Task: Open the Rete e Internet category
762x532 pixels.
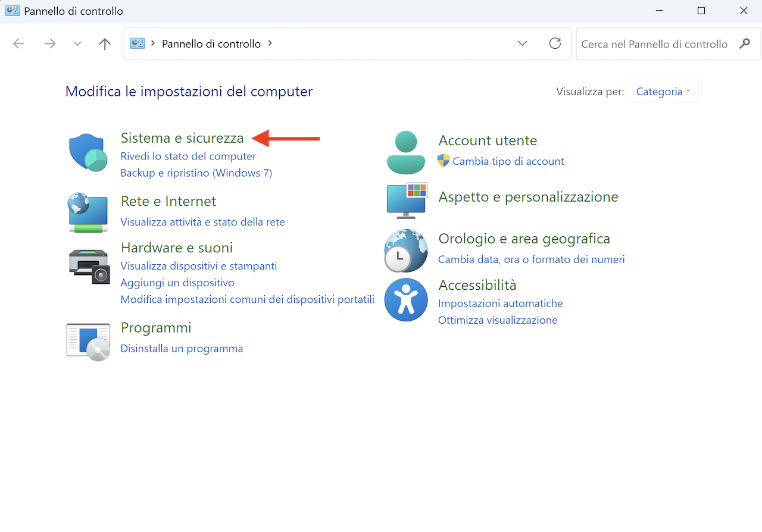Action: (x=168, y=201)
